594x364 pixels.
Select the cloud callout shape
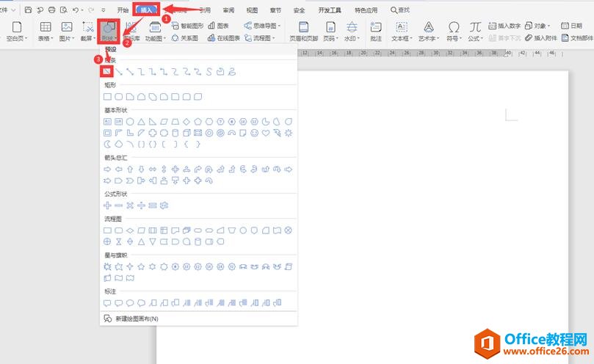click(141, 302)
